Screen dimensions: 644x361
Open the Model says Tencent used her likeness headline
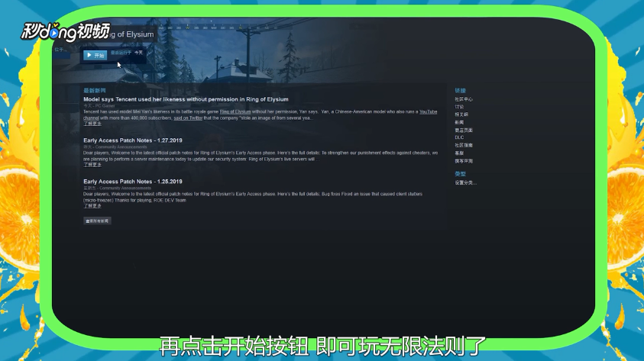(186, 99)
